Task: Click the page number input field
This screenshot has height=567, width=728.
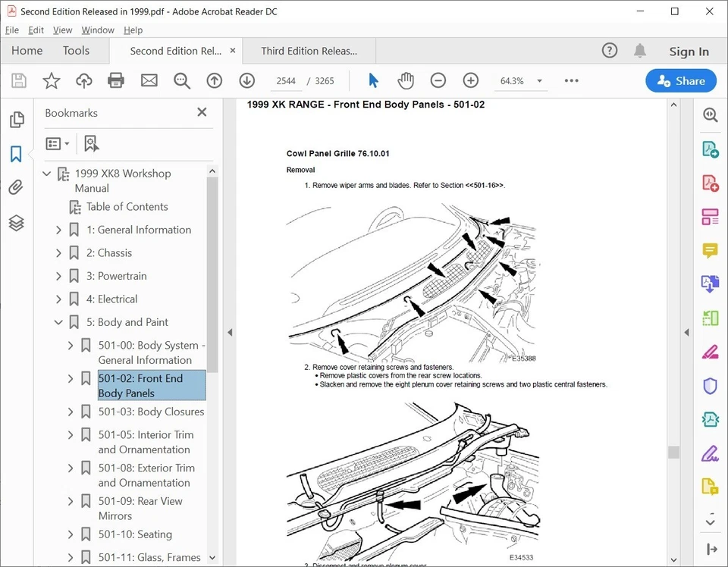Action: tap(286, 80)
